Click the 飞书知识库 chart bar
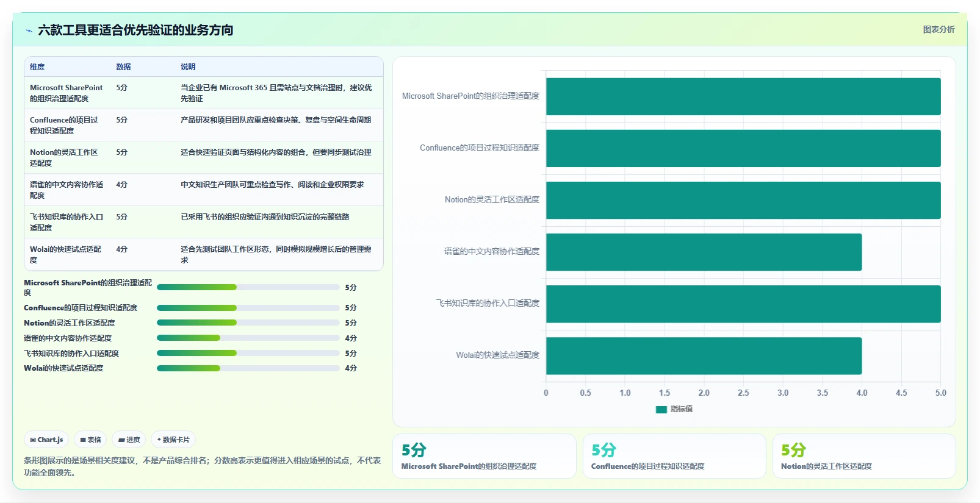Image resolution: width=980 pixels, height=503 pixels. tap(743, 304)
